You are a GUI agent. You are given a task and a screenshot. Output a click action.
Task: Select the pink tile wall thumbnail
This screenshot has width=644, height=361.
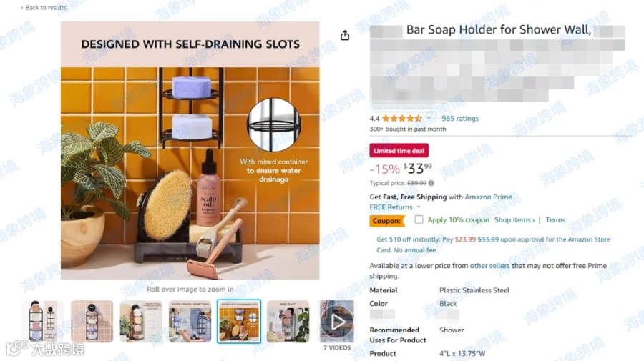click(x=92, y=322)
